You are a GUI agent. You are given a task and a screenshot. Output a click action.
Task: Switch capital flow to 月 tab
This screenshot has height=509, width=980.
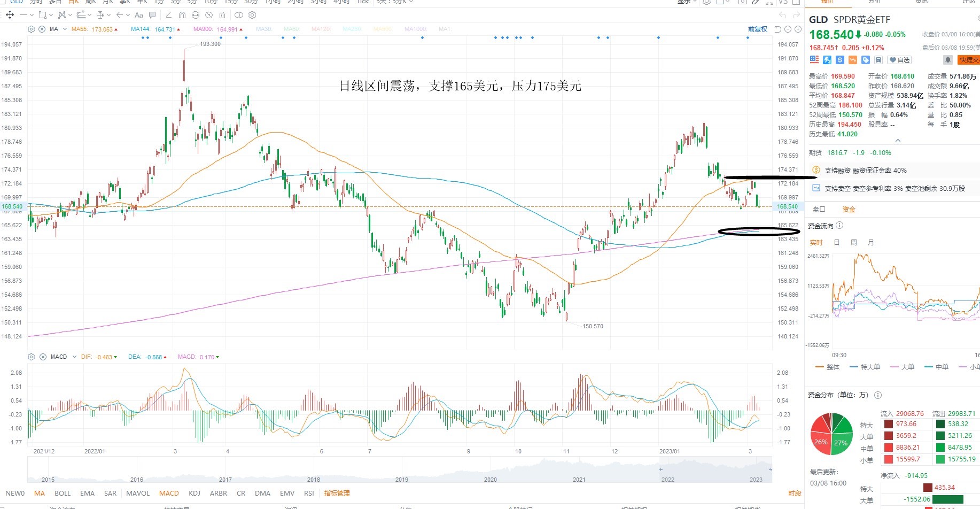click(871, 242)
